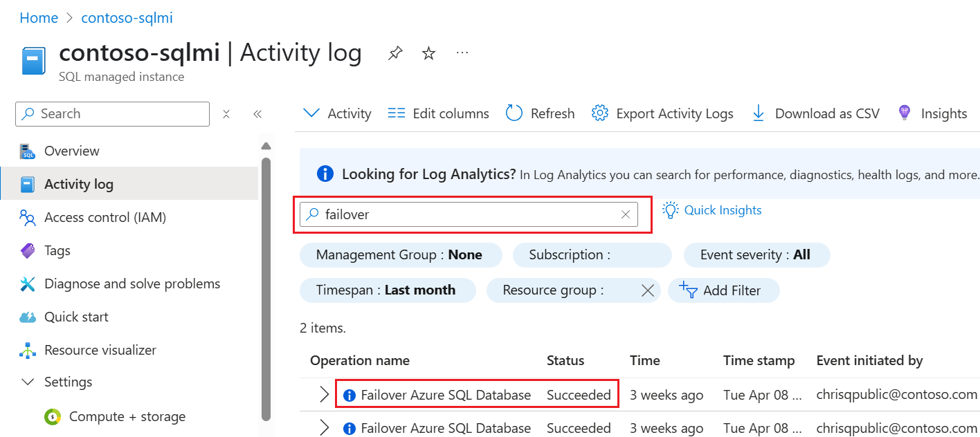The height and width of the screenshot is (437, 980).
Task: Open the Activity view dropdown
Action: [x=336, y=113]
